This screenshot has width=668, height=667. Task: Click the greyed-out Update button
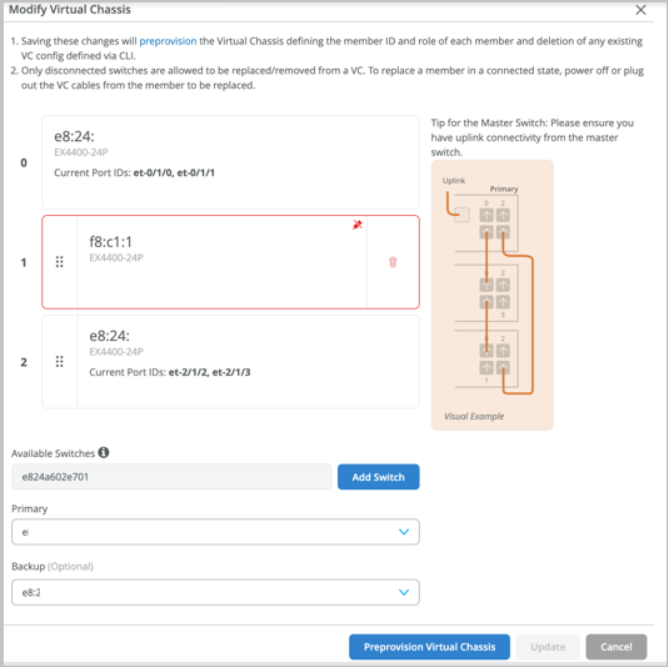(x=547, y=647)
